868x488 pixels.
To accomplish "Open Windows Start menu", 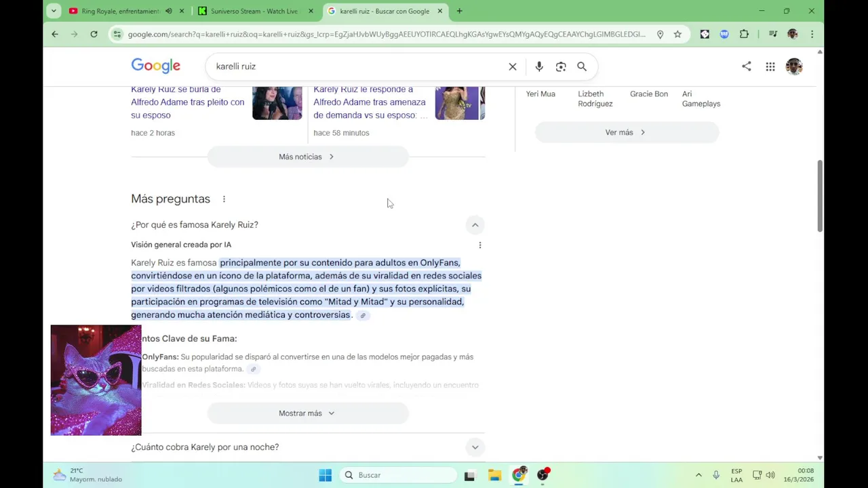I will click(325, 475).
